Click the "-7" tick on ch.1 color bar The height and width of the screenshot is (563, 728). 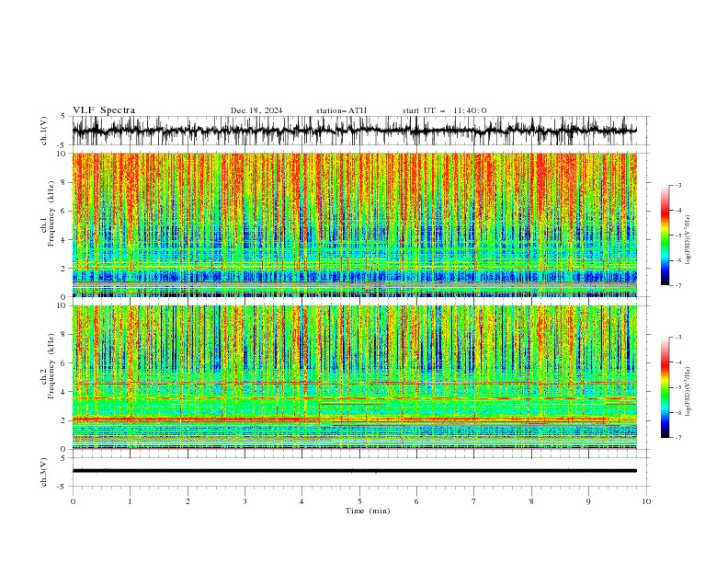pos(678,285)
